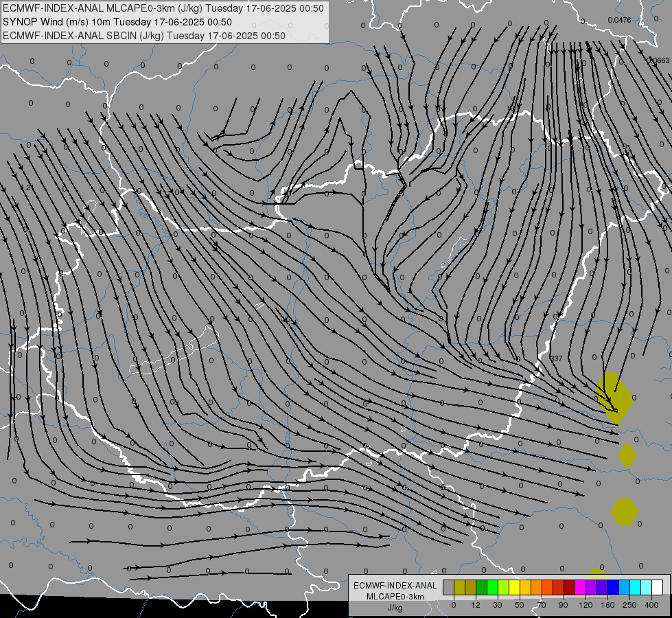Viewport: 672px width, 618px height.
Task: Click the 400 tick label in legend
Action: [651, 605]
